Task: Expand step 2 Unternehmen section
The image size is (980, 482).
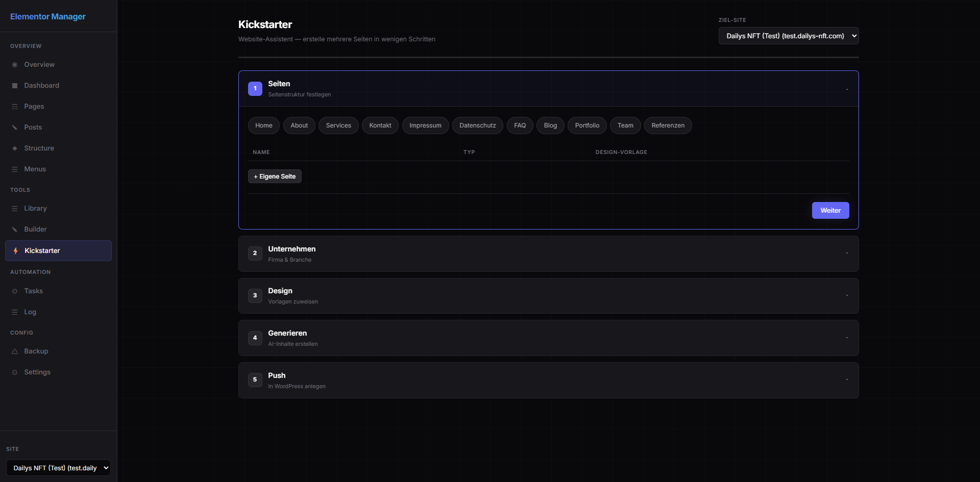Action: pos(548,253)
